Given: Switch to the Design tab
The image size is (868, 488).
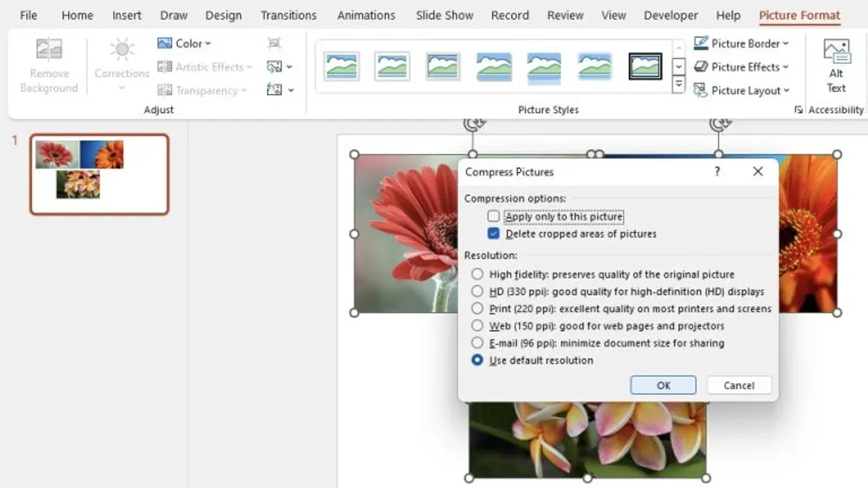Looking at the screenshot, I should 224,15.
